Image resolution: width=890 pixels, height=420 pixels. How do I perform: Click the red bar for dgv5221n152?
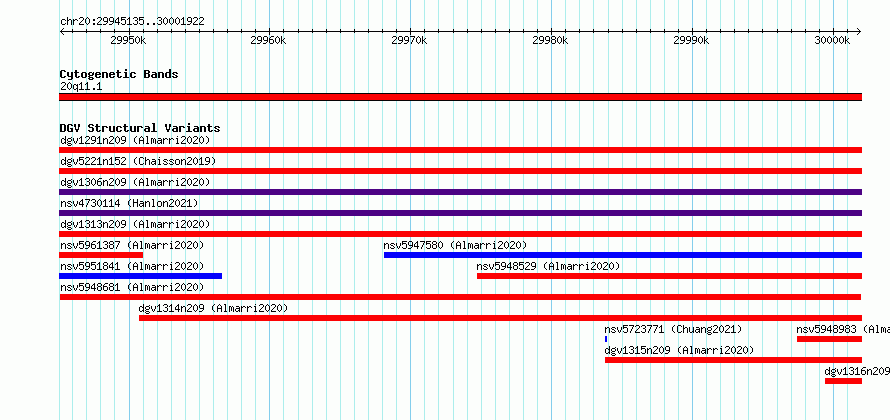pyautogui.click(x=460, y=171)
